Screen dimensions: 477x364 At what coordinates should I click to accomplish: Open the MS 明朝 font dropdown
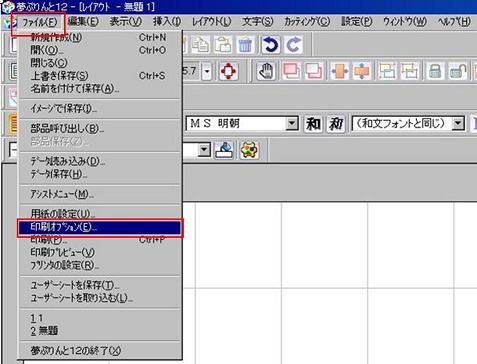point(292,124)
